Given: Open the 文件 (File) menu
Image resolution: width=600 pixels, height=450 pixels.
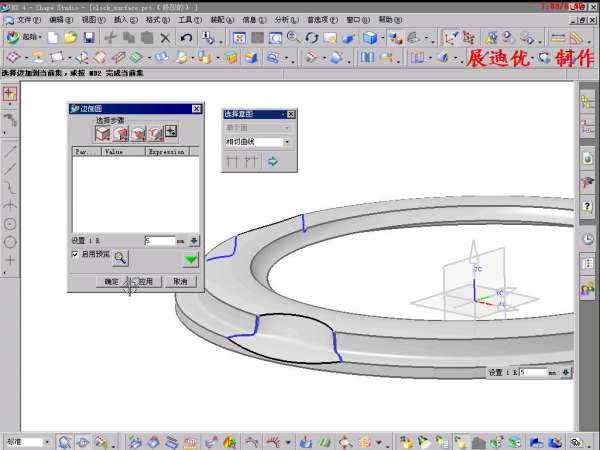Looking at the screenshot, I should [27, 19].
